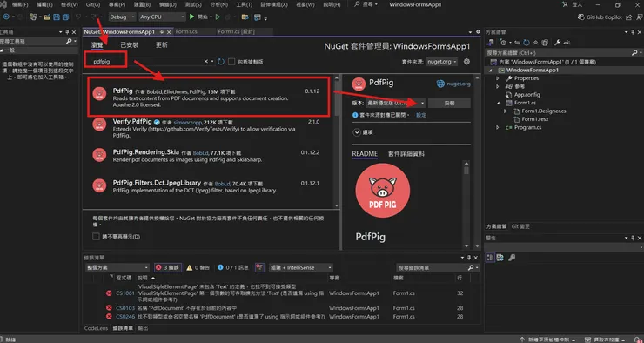
Task: Click the Search Error List field
Action: click(x=438, y=267)
